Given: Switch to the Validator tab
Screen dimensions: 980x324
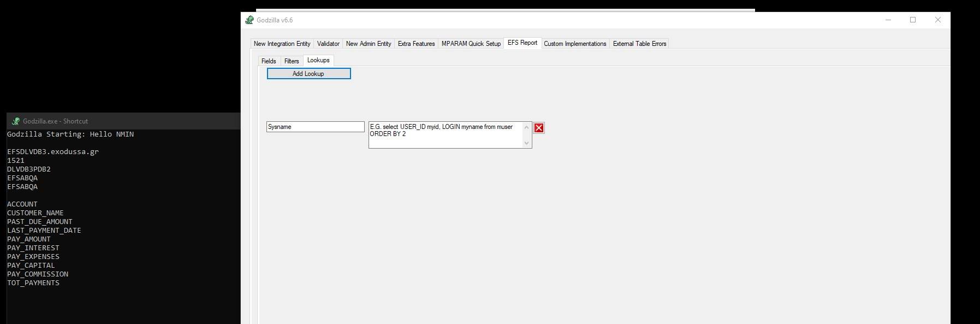Looking at the screenshot, I should pos(328,44).
